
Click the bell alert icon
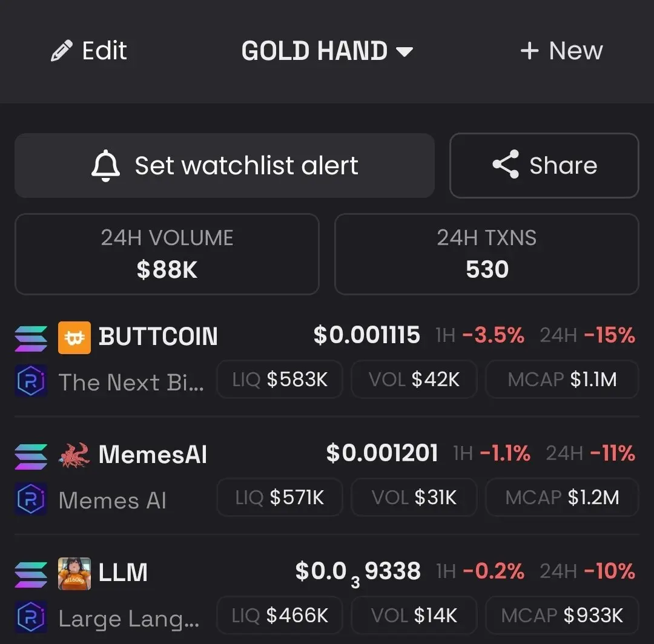tap(105, 165)
